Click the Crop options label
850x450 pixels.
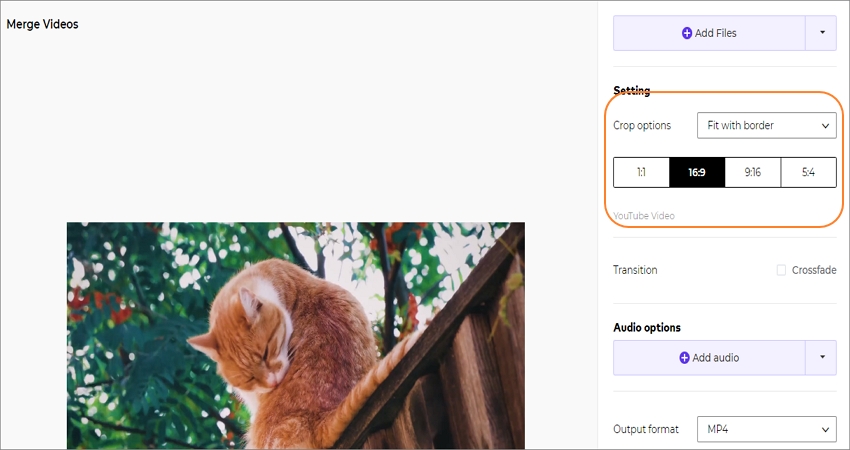point(642,126)
